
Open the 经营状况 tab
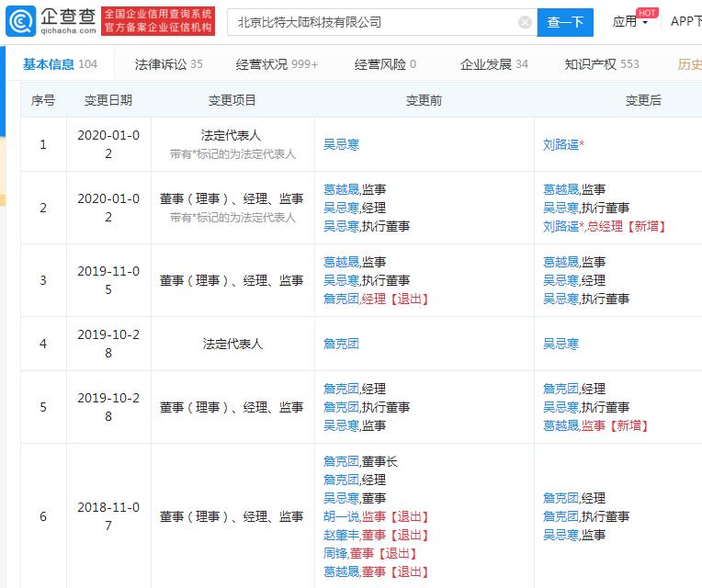pyautogui.click(x=277, y=64)
